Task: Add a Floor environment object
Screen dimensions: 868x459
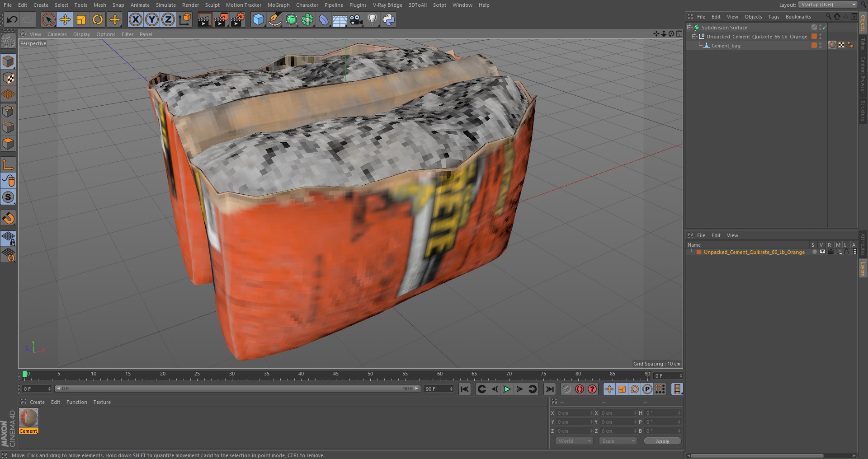Action: pyautogui.click(x=340, y=19)
